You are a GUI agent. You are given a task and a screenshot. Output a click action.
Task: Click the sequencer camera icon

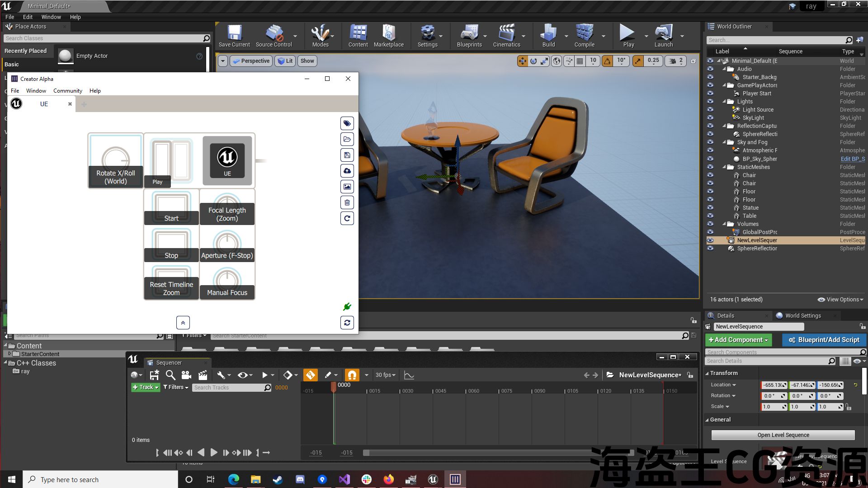pos(186,375)
